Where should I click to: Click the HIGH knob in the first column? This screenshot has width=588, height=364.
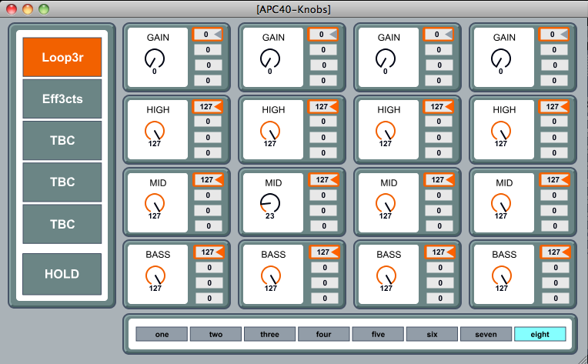point(155,131)
